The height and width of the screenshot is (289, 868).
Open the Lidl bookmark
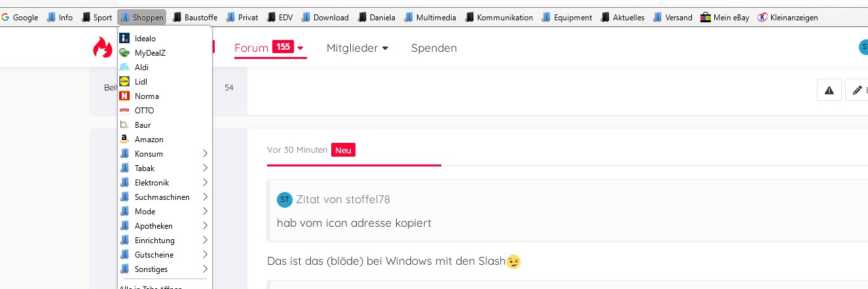pyautogui.click(x=141, y=82)
